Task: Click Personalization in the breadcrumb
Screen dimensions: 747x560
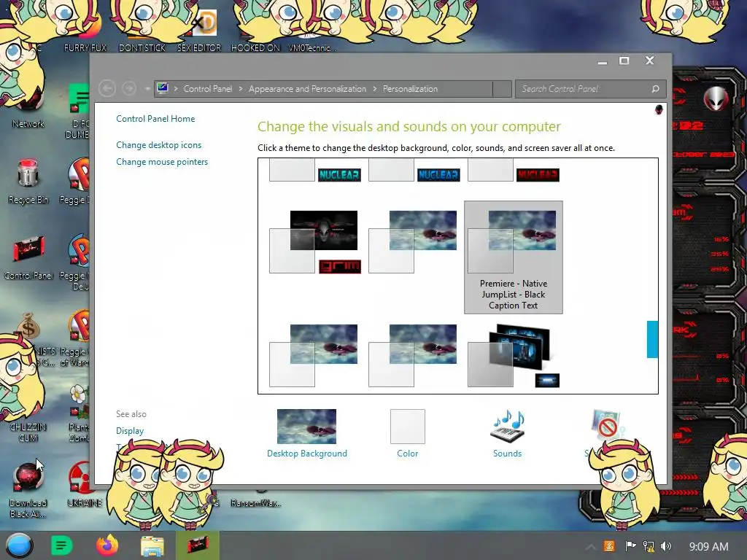Action: pyautogui.click(x=410, y=89)
